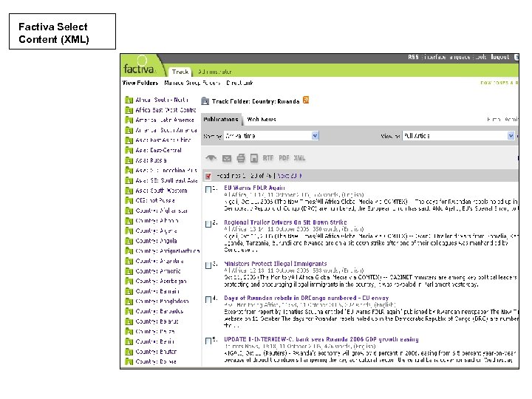The image size is (532, 399).
Task: Open folder Country: Antigua/Barbuda
Action: [167, 251]
